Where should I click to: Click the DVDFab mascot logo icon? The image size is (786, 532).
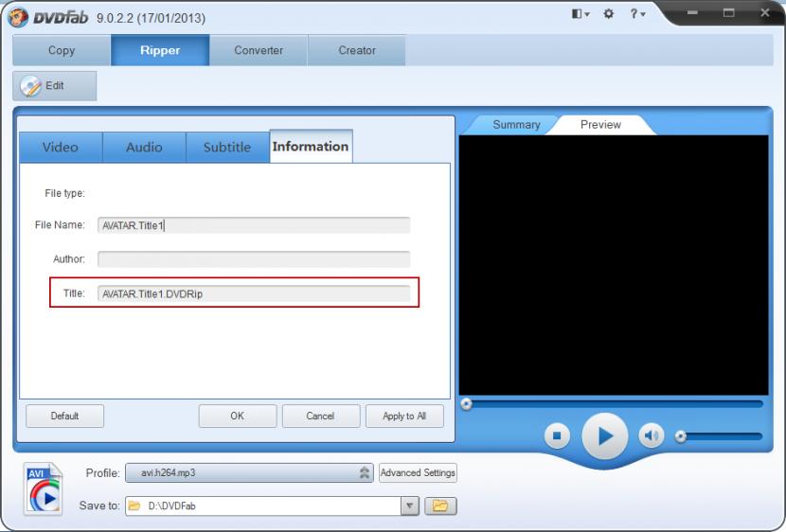18,18
